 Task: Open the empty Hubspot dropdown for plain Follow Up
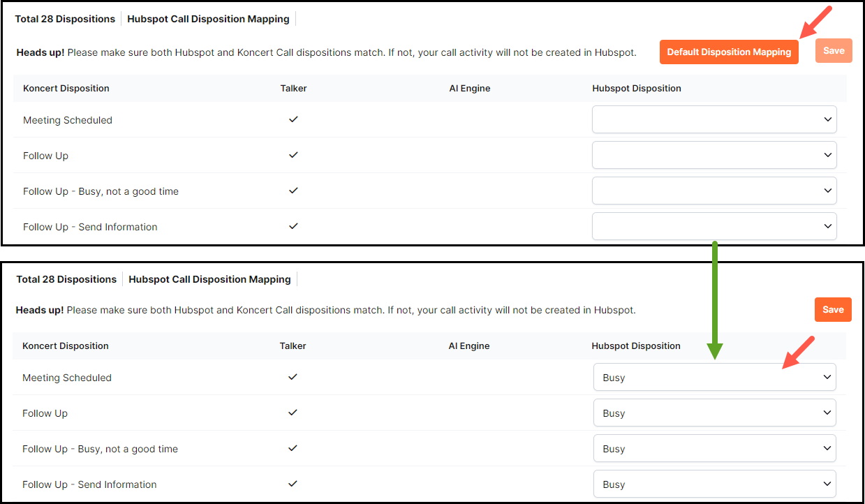714,155
